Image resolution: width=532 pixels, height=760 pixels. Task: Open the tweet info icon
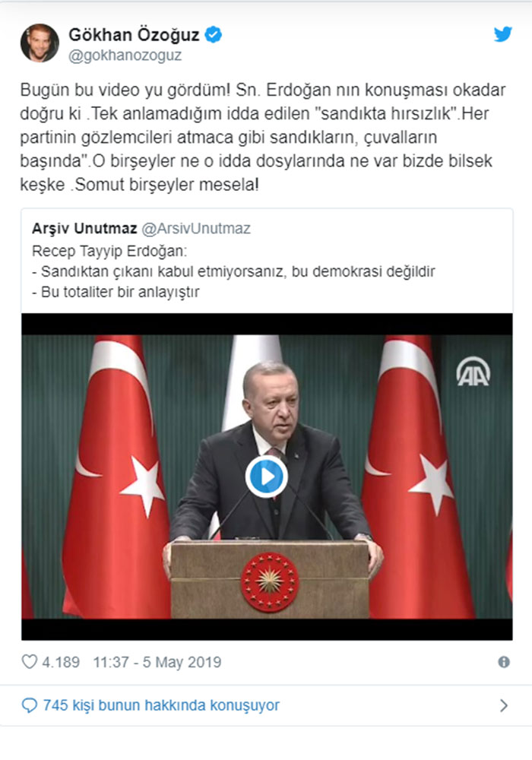point(504,662)
